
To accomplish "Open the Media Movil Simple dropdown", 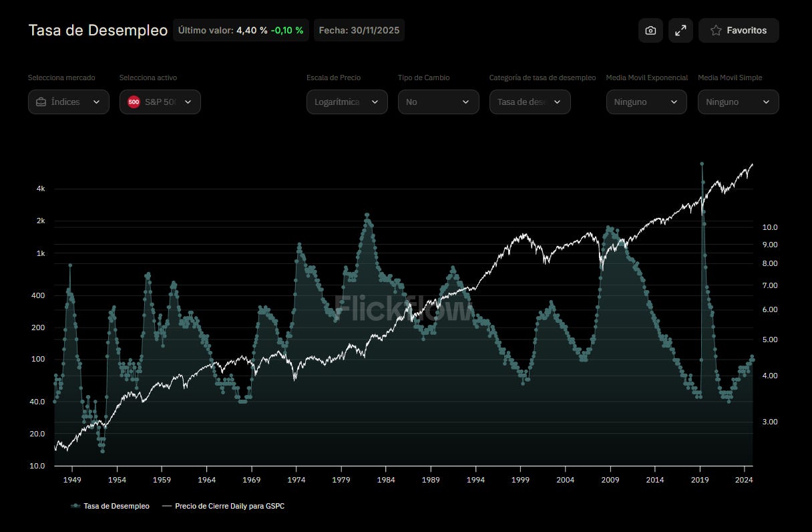I will [x=739, y=102].
